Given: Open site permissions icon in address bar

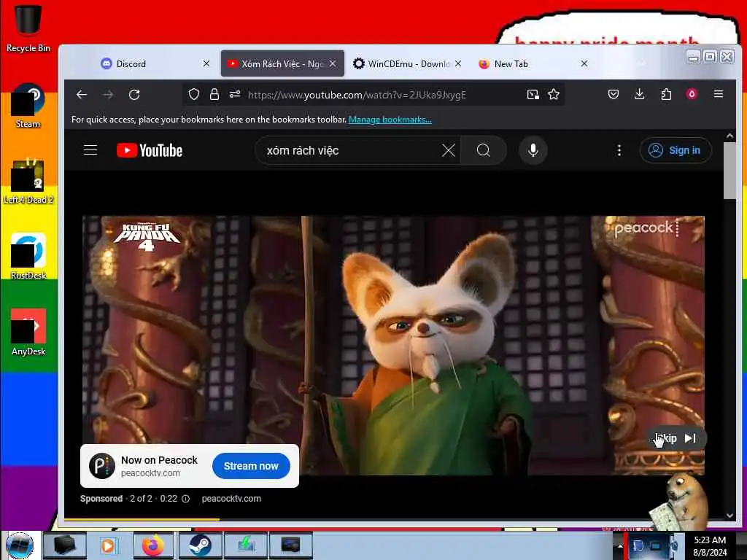Looking at the screenshot, I should (x=234, y=94).
